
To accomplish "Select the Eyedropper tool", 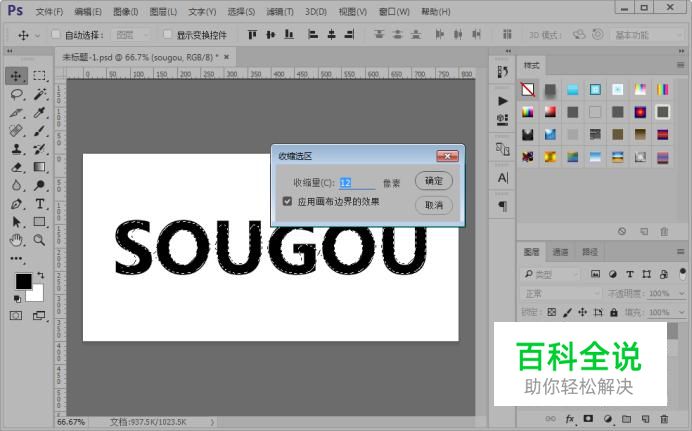I will click(39, 112).
